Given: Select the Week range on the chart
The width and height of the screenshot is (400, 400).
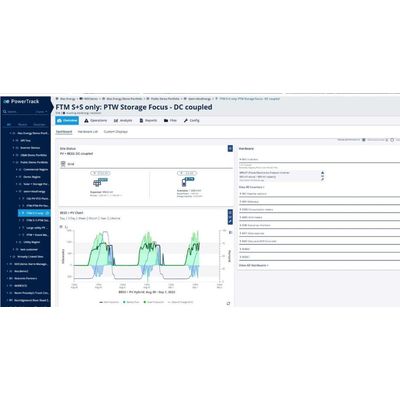Looking at the screenshot, I should 82,218.
